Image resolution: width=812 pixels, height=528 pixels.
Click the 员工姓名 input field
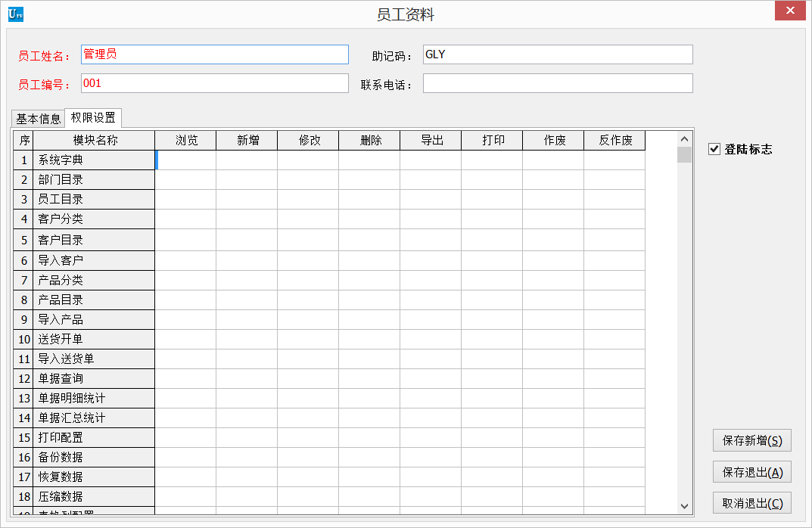tap(214, 54)
